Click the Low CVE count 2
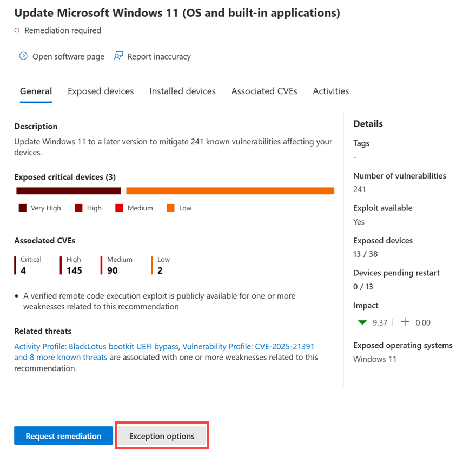This screenshot has height=449, width=476. coord(160,270)
